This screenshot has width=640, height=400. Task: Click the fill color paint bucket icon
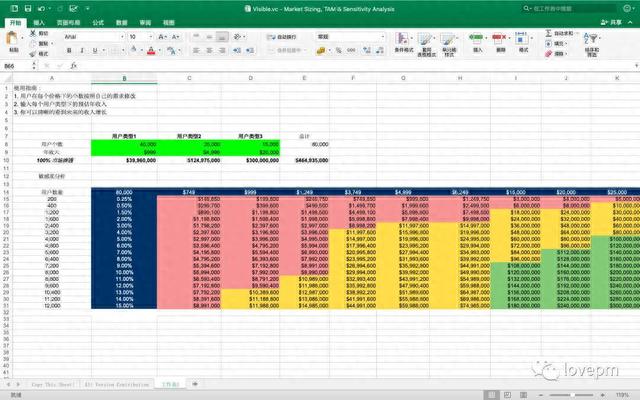click(133, 51)
